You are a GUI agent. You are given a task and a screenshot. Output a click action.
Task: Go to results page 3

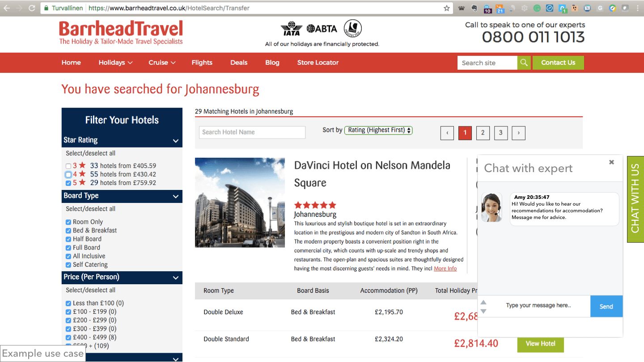click(501, 133)
